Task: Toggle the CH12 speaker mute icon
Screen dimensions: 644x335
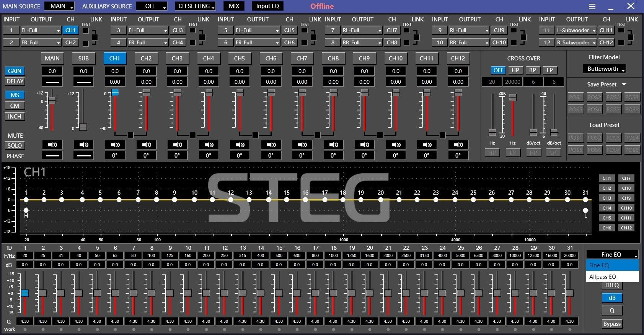Action: 458,145
